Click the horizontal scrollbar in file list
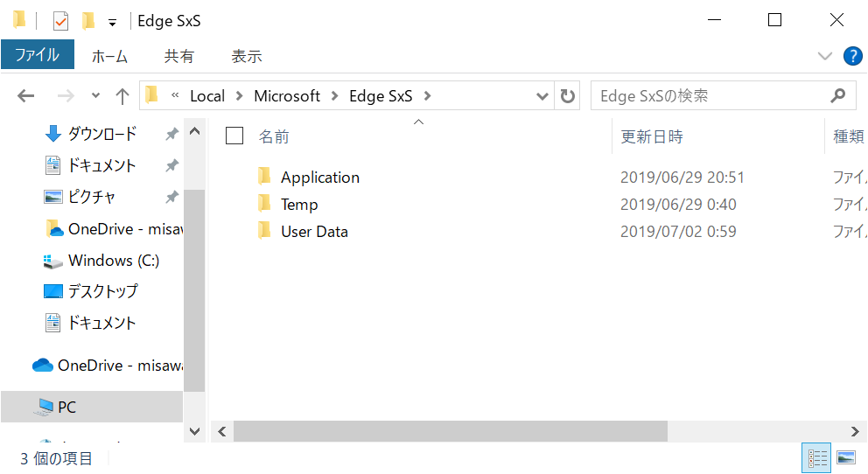The width and height of the screenshot is (868, 474). (x=450, y=431)
